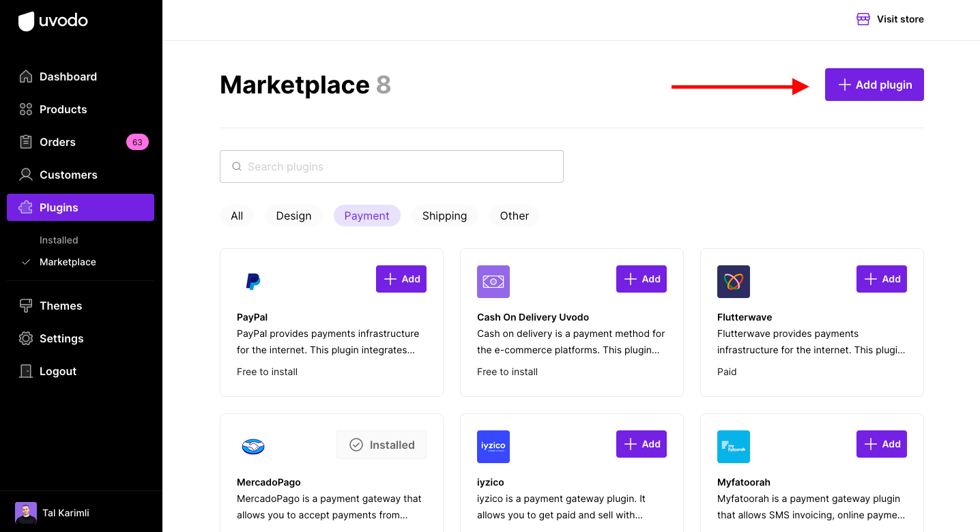980x532 pixels.
Task: Select the Payment filter tab
Action: [x=367, y=216]
